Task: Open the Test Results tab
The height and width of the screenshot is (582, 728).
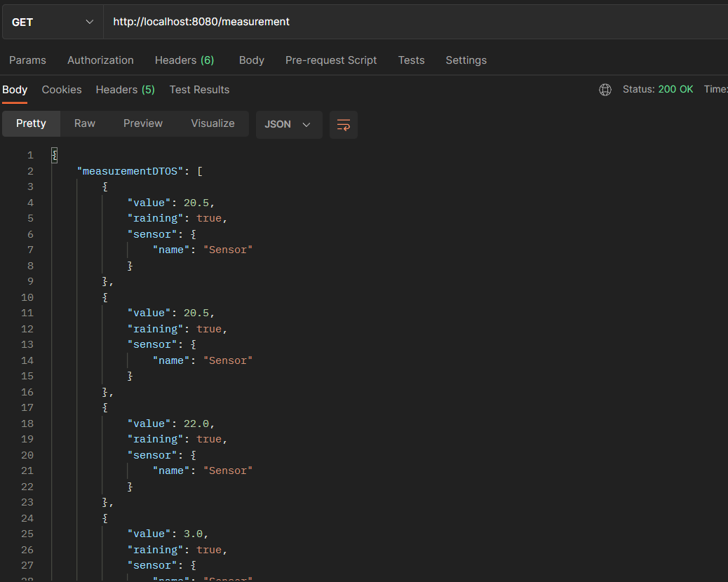Action: 199,90
